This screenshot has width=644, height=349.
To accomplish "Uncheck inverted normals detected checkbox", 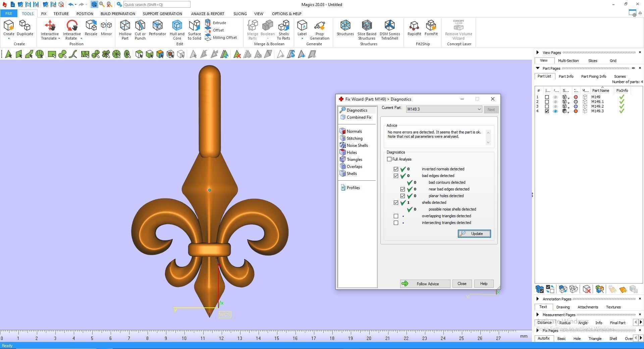I will pyautogui.click(x=396, y=169).
